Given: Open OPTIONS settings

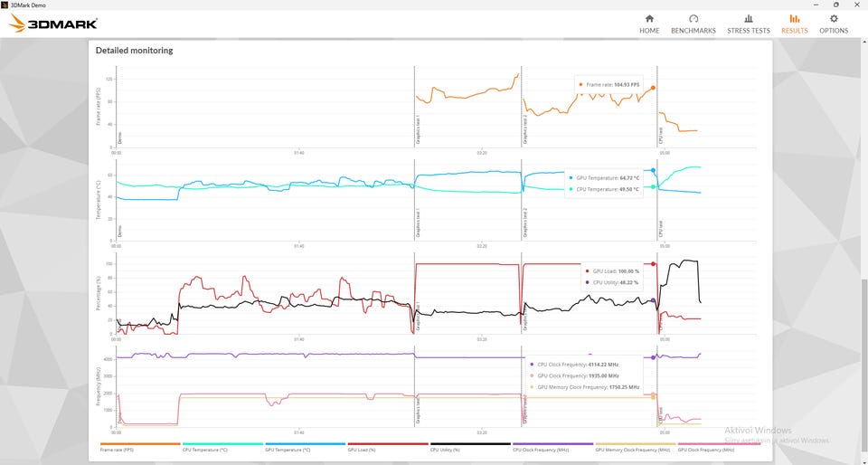Looking at the screenshot, I should (x=834, y=24).
